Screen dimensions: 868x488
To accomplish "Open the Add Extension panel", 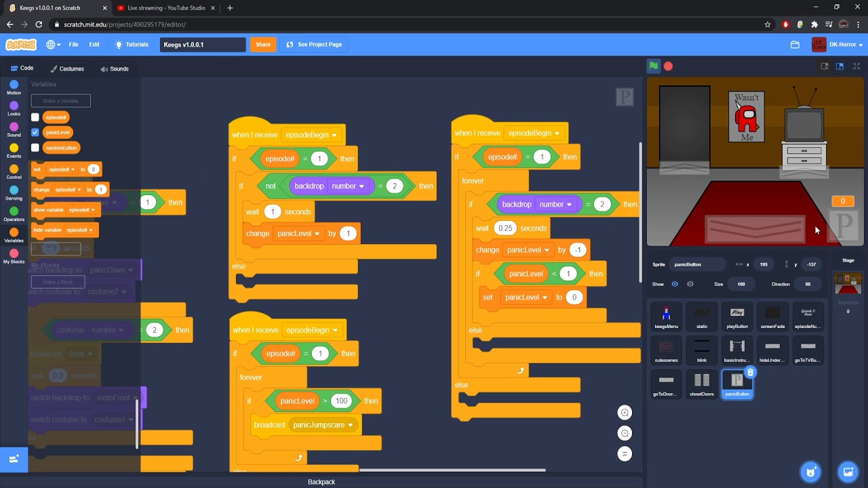I will [13, 458].
